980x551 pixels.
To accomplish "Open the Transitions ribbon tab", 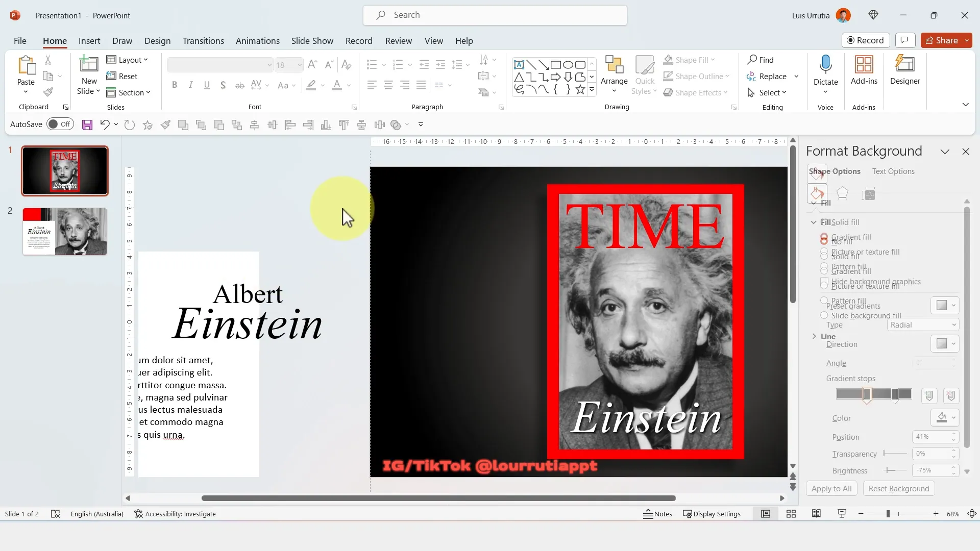I will (x=203, y=41).
